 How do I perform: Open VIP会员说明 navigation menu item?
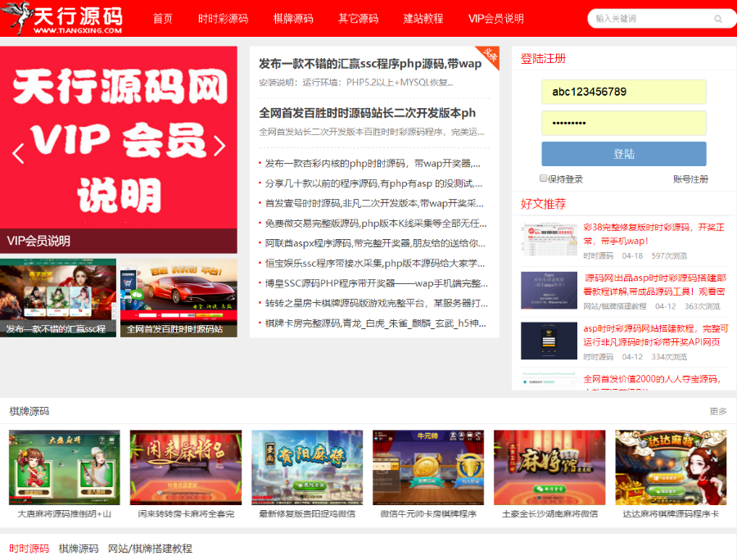pos(495,18)
